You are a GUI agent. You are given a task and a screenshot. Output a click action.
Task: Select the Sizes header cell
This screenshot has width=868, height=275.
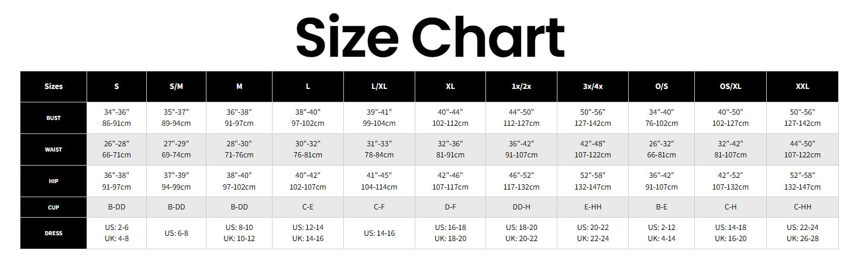54,87
